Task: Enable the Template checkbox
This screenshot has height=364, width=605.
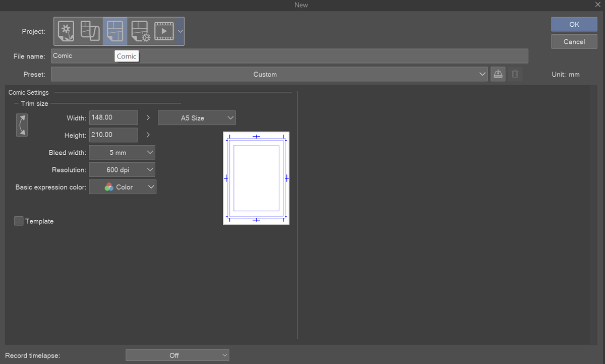Action: click(x=19, y=221)
